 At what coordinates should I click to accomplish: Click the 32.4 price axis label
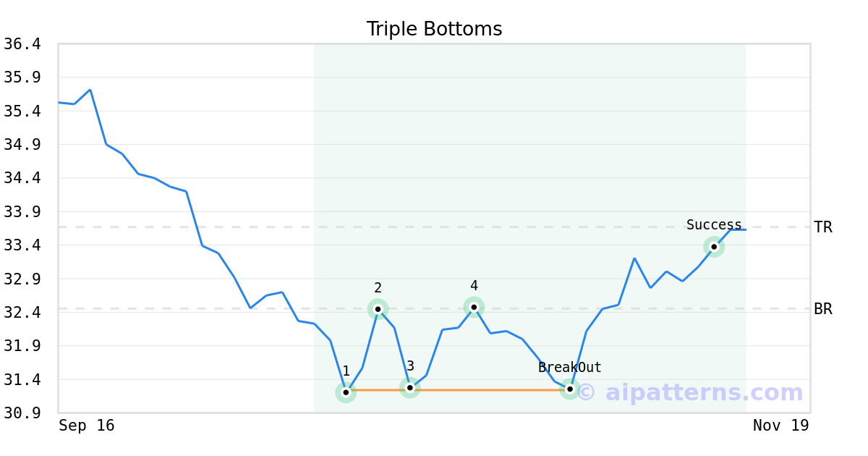click(22, 313)
